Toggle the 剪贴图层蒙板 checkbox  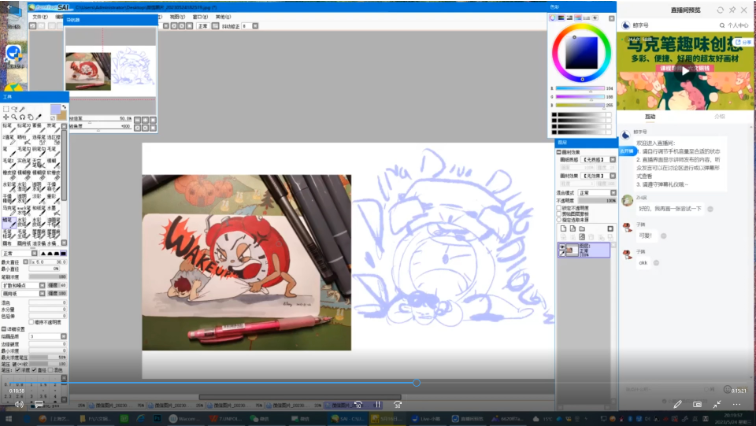559,213
